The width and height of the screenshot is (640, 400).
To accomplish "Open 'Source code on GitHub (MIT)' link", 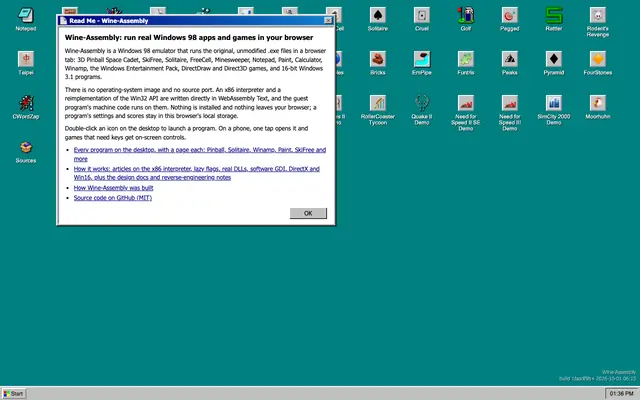I will tap(113, 198).
